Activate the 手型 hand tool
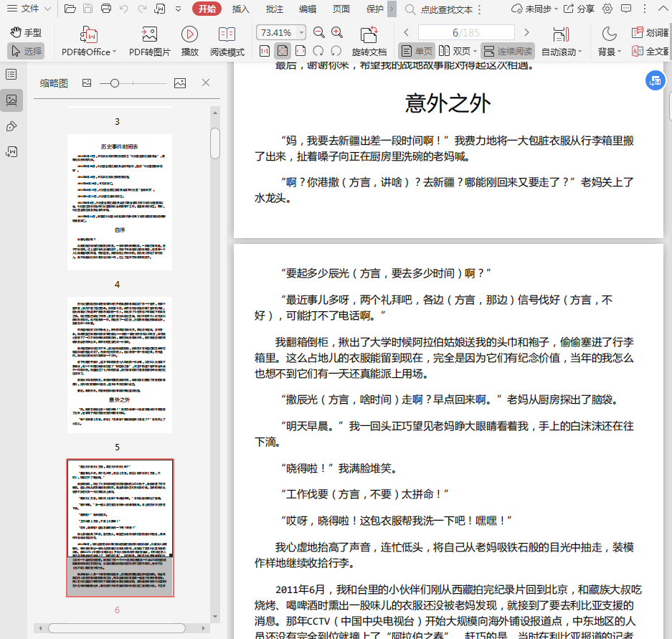Viewport: 672px width, 639px height. (x=26, y=32)
